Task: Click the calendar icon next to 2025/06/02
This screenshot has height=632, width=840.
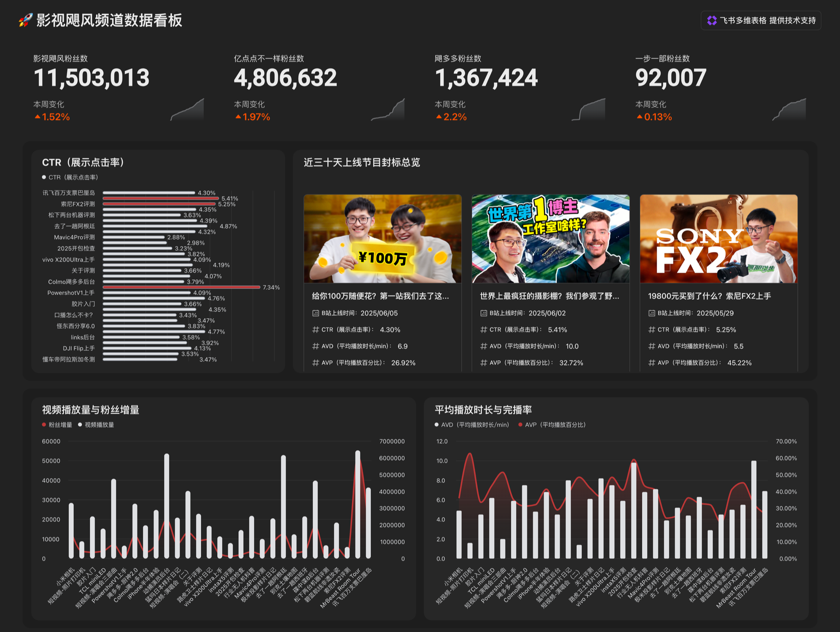Action: click(x=484, y=313)
